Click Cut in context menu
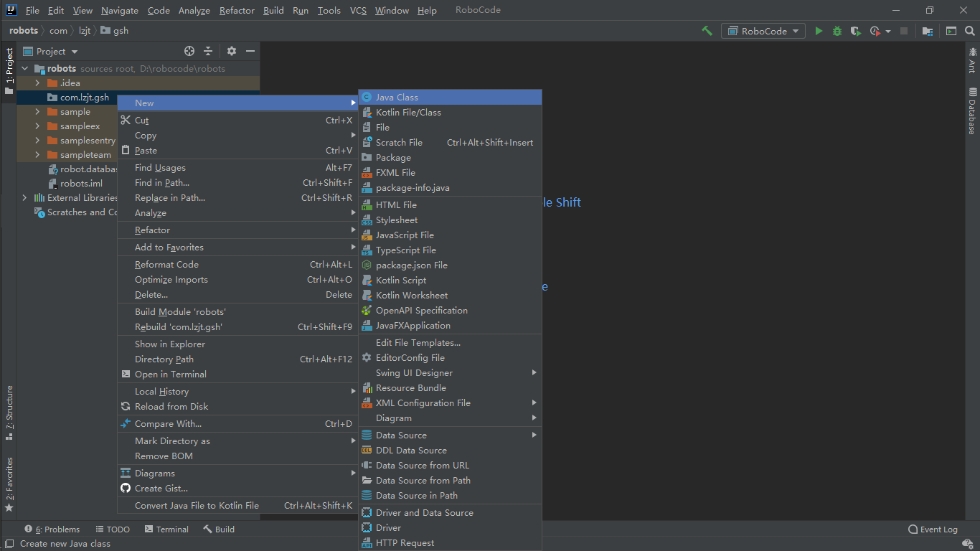Screen dimensions: 980x551 237,120
